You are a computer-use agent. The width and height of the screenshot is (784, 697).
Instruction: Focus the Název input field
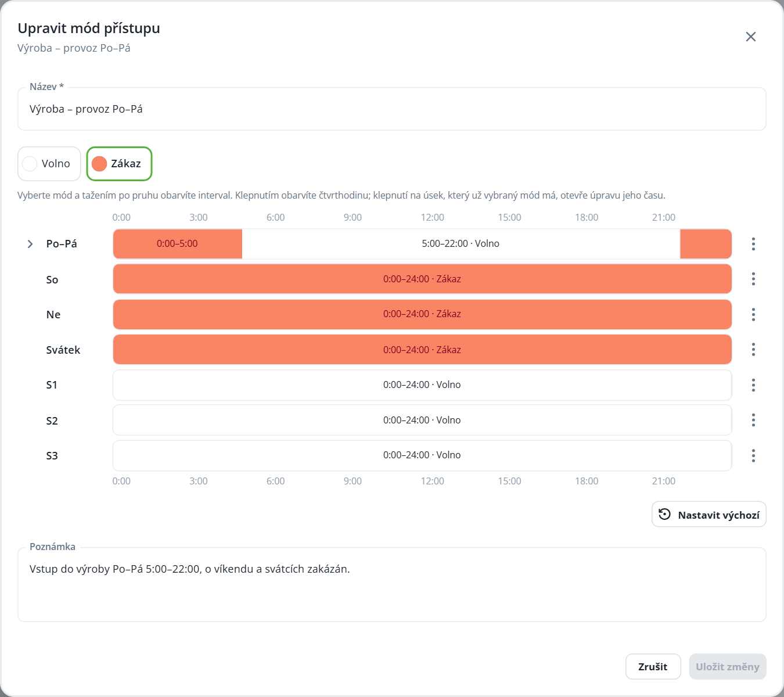coord(392,109)
